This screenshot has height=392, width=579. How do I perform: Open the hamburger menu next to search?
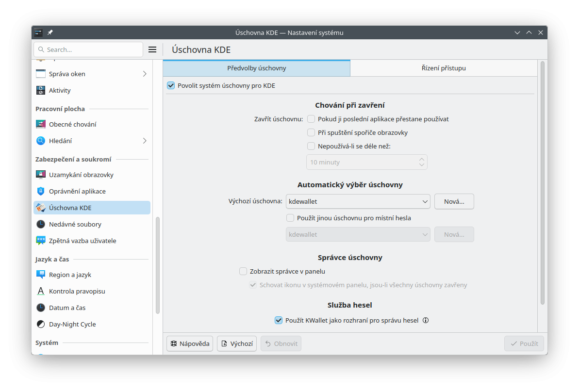(x=152, y=49)
